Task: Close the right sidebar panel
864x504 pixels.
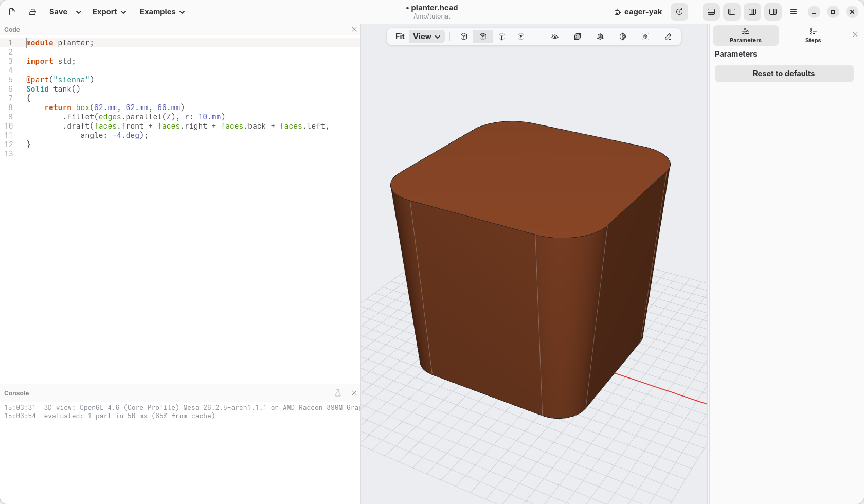Action: coord(855,34)
